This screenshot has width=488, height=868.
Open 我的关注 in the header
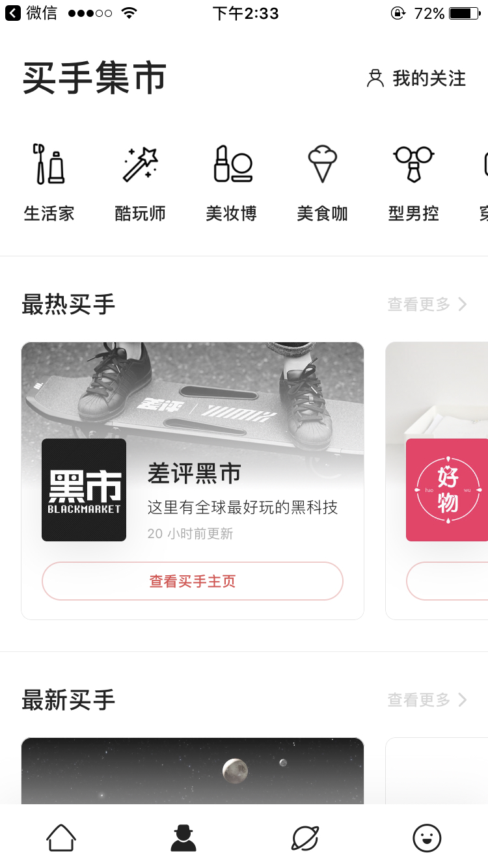416,79
